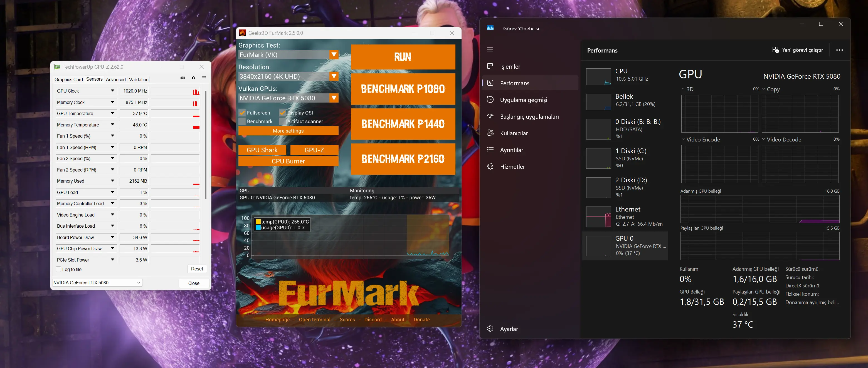Screen dimensions: 868x368
Task: Open Kullanıcılar users icon
Action: (490, 133)
